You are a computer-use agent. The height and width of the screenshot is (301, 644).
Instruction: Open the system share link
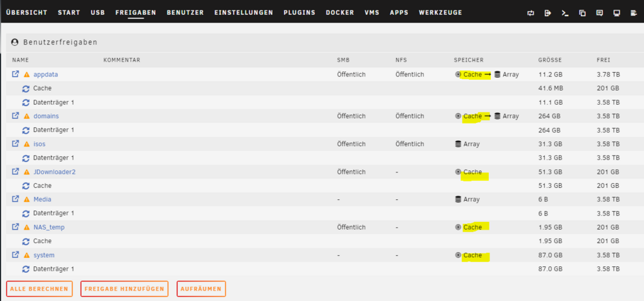click(44, 255)
